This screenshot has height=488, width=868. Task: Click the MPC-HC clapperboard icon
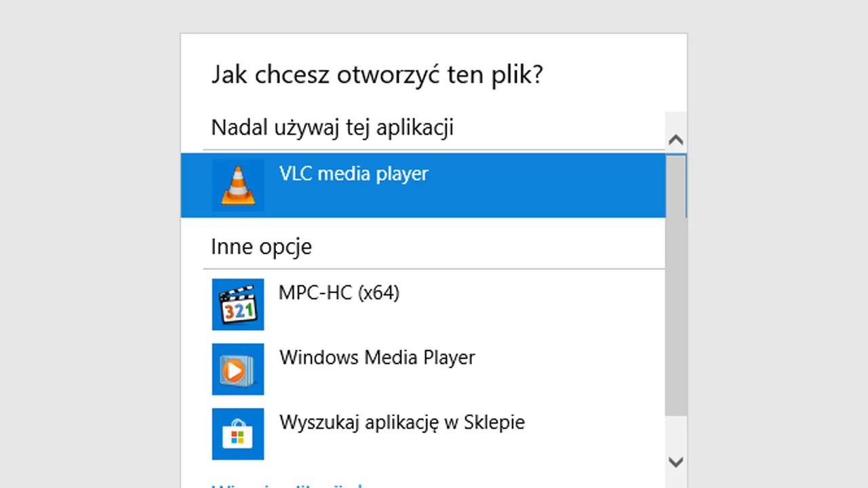238,304
